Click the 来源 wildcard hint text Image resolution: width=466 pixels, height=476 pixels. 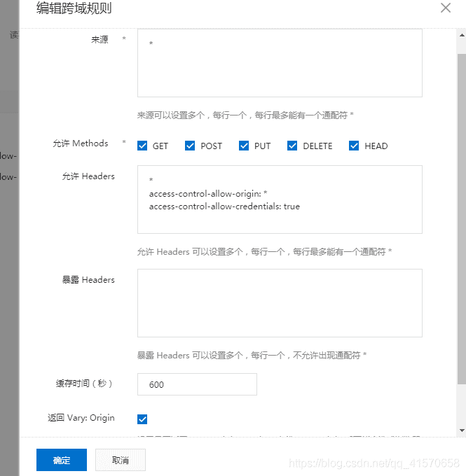click(x=245, y=115)
